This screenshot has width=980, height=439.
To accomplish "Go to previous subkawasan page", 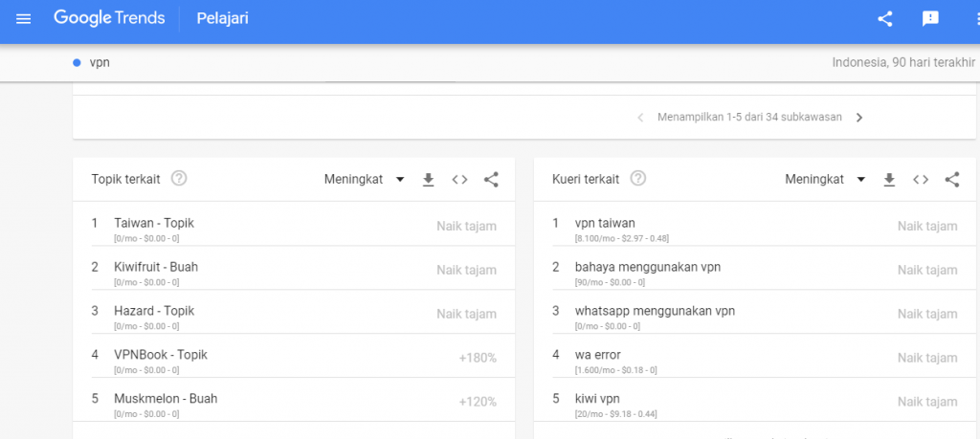I will (640, 118).
